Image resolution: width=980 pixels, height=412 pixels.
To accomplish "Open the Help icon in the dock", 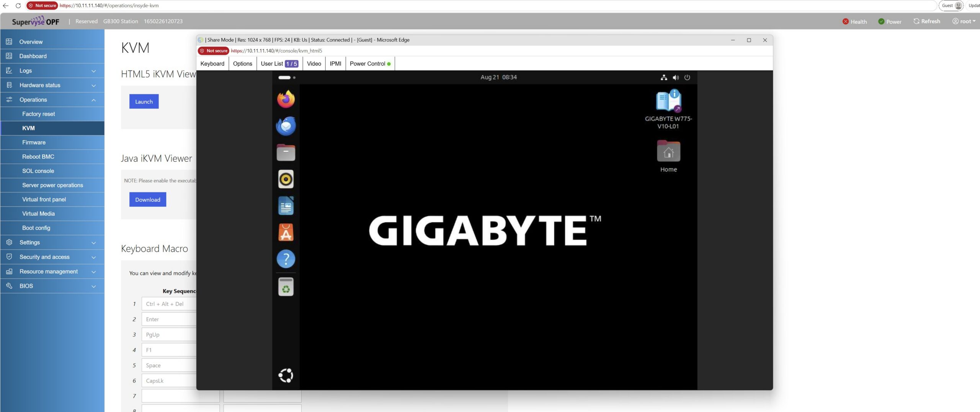I will click(286, 259).
